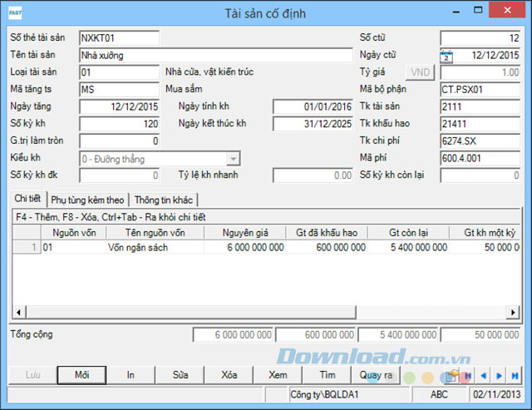Image resolution: width=532 pixels, height=410 pixels.
Task: Jump to the last record
Action: click(x=515, y=376)
